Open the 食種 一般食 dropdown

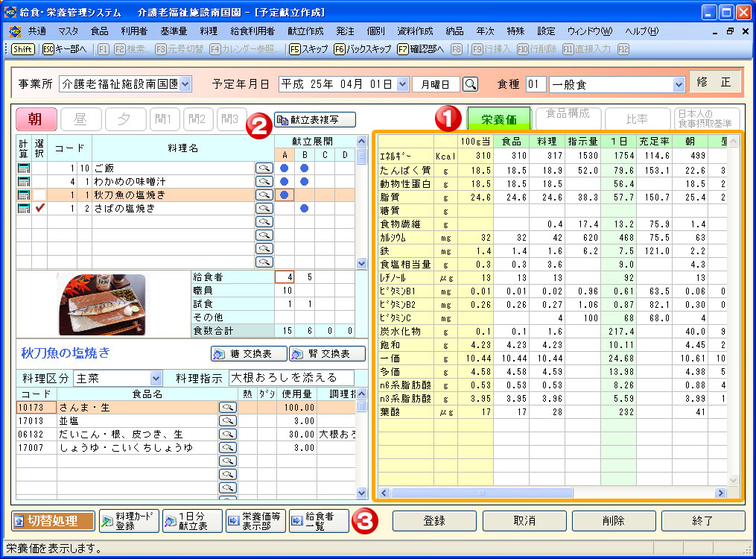pyautogui.click(x=678, y=85)
